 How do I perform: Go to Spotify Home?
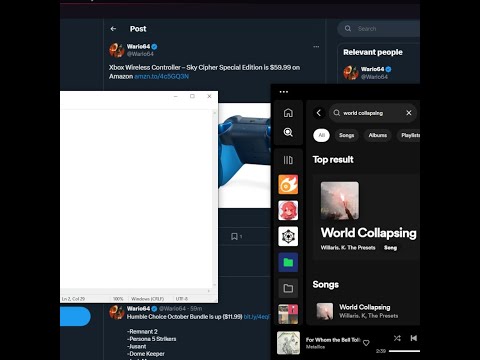[288, 113]
